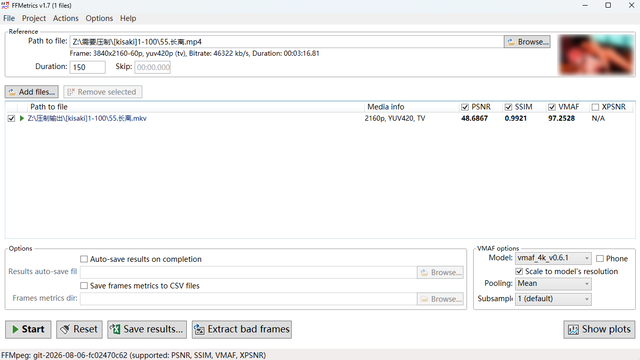640x360 pixels.
Task: Open the Subsample dropdown
Action: pos(553,299)
